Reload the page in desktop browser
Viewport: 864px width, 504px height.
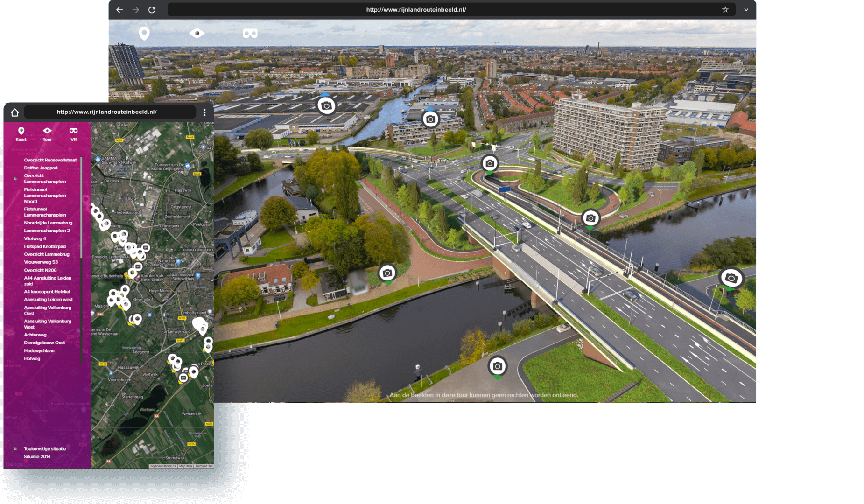pyautogui.click(x=152, y=10)
